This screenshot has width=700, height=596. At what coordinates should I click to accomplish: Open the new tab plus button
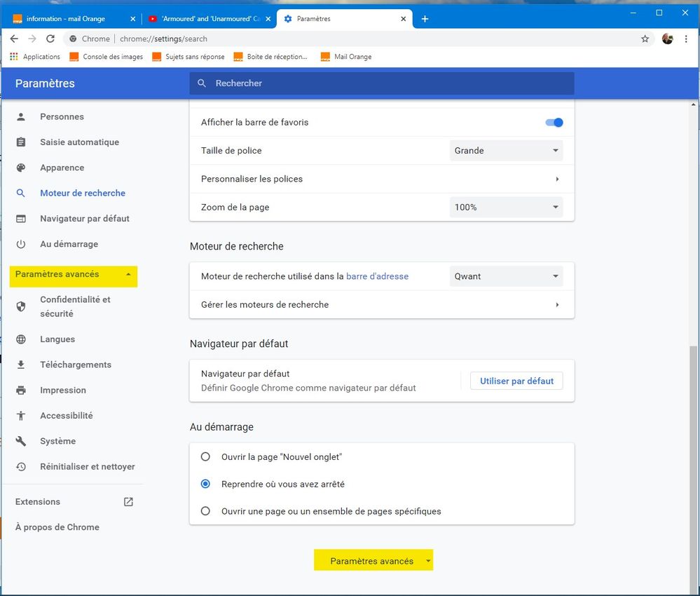pyautogui.click(x=425, y=19)
